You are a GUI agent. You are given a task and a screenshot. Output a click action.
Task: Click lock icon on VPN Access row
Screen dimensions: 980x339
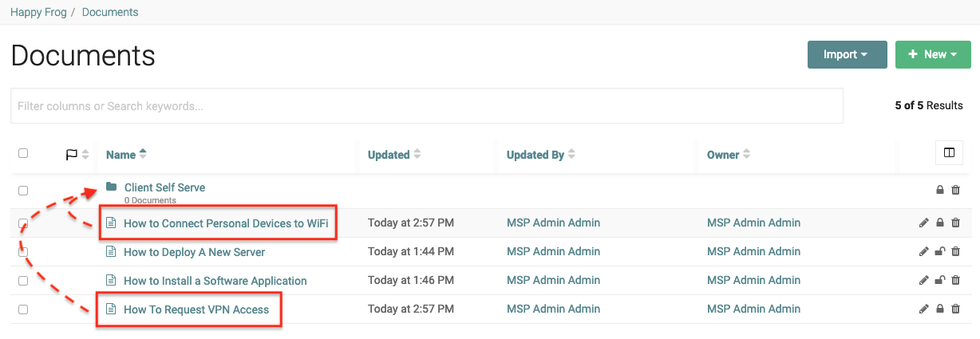(940, 309)
